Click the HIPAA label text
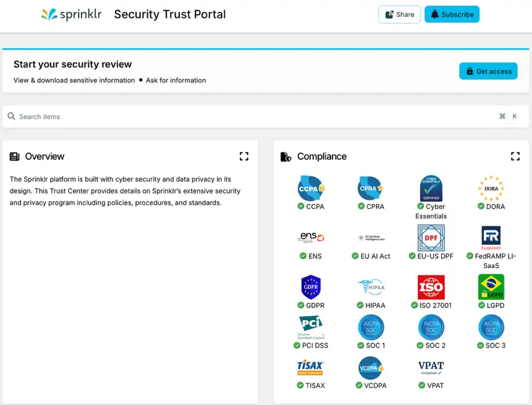The width and height of the screenshot is (532, 405). pos(375,305)
